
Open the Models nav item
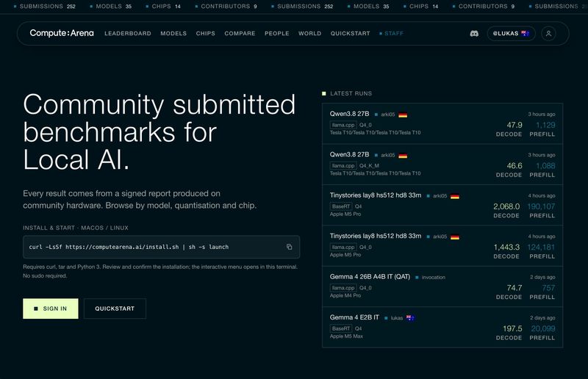click(x=173, y=33)
